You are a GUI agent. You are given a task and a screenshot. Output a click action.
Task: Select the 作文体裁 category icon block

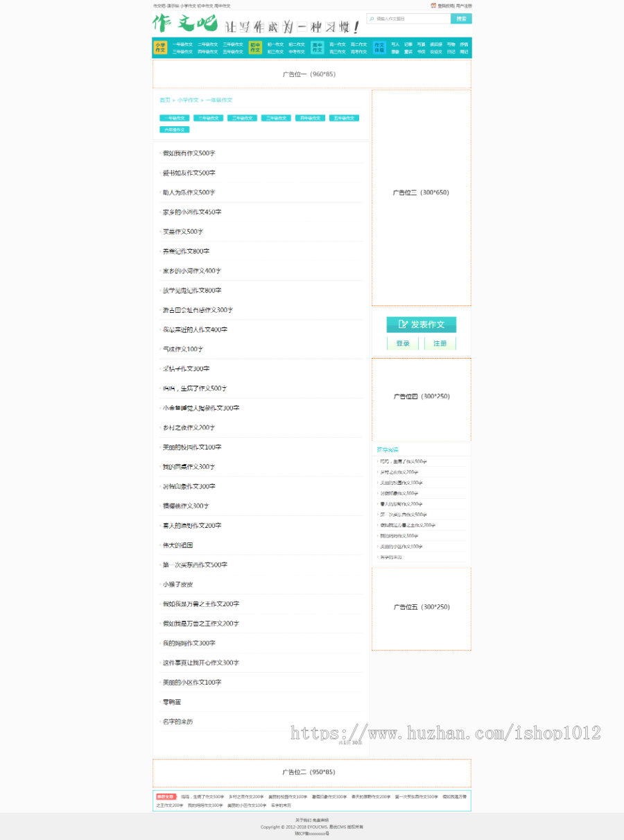(379, 47)
